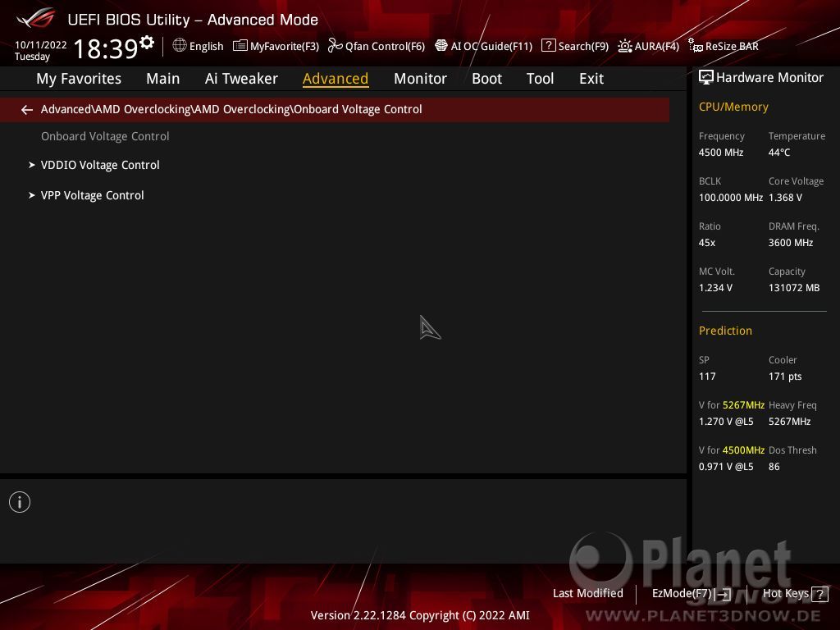This screenshot has height=630, width=840.
Task: Open MyFavorite(F3) list icon
Action: [240, 46]
